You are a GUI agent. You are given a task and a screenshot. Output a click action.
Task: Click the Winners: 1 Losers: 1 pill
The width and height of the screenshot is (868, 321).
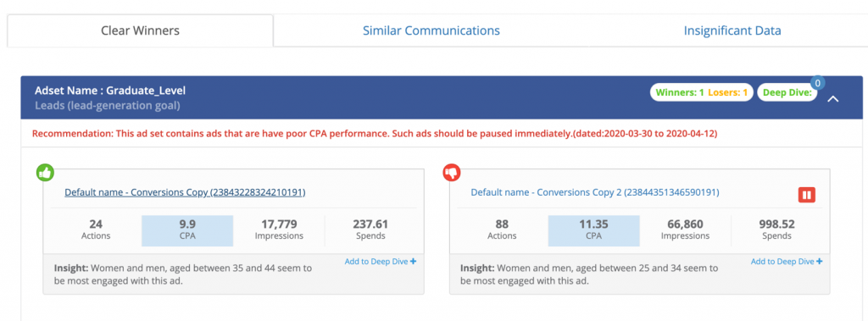(701, 92)
